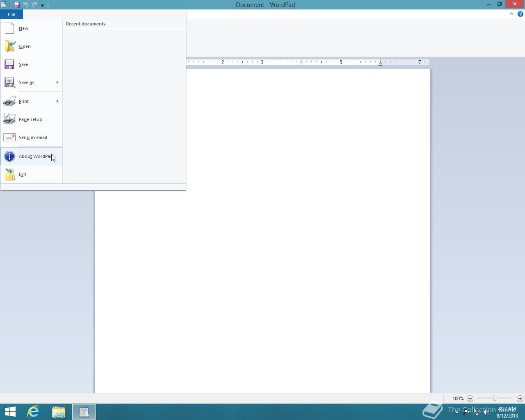
Task: Click the zoom out minus button
Action: point(470,398)
